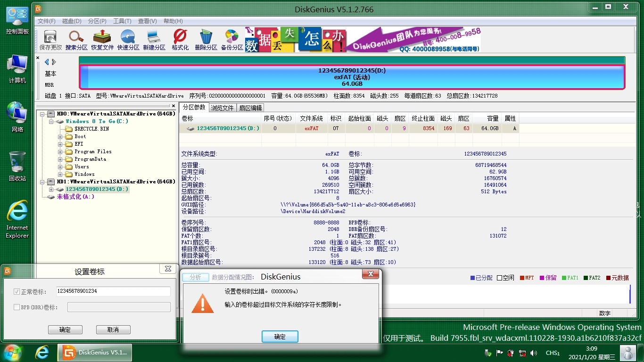Expand the Users folder node
Viewport: 644px width, 362px height.
tap(60, 167)
